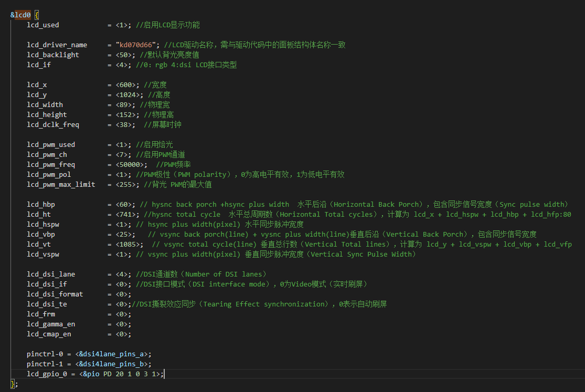
Task: Click the lcd_dsi_te property name
Action: click(x=47, y=304)
